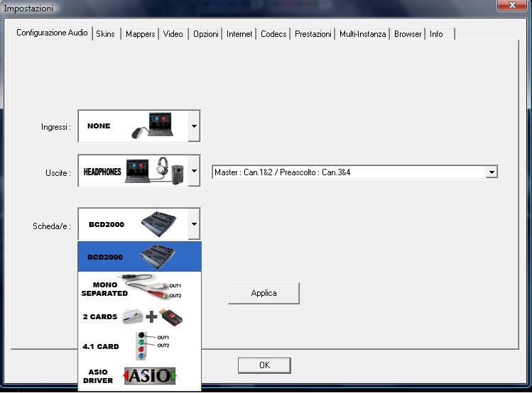
Task: Apply settings with the Applica button
Action: [x=264, y=293]
